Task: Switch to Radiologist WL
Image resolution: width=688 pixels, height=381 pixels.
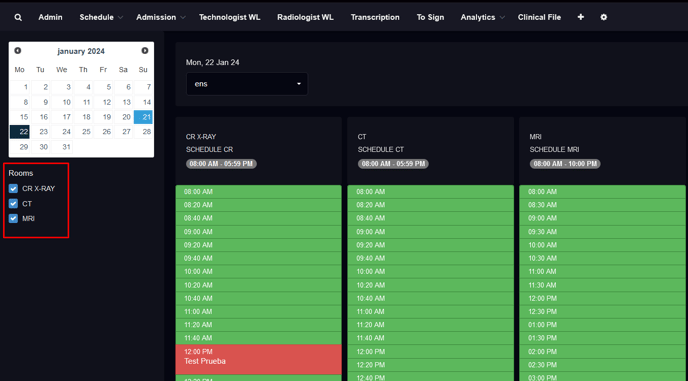Action: (x=305, y=18)
